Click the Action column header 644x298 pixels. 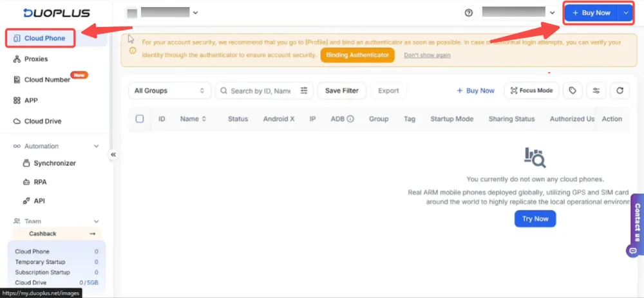(612, 119)
